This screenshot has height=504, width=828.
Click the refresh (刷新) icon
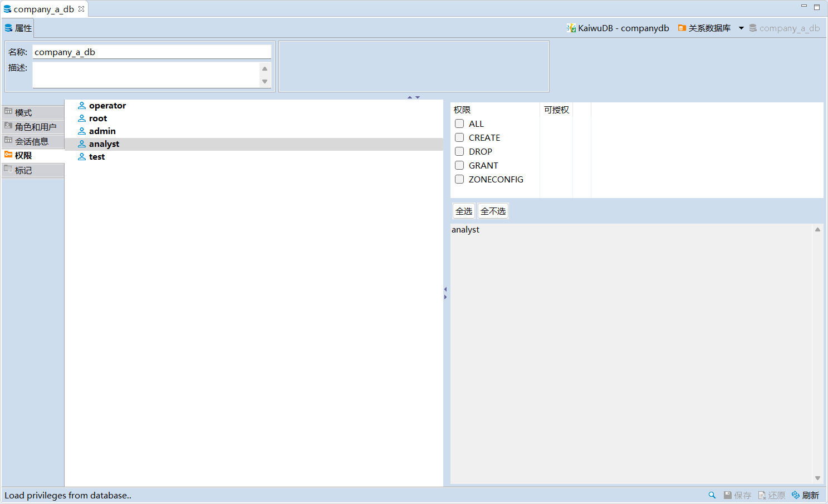click(x=796, y=495)
